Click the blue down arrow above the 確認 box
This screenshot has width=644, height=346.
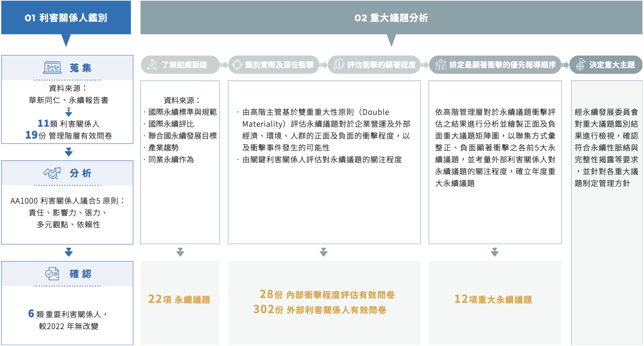[69, 252]
